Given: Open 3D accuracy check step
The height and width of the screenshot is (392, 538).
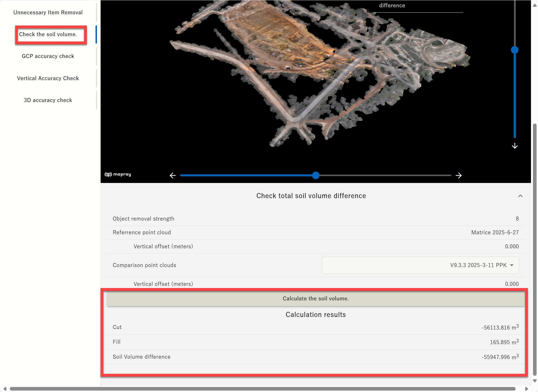Looking at the screenshot, I should click(48, 100).
